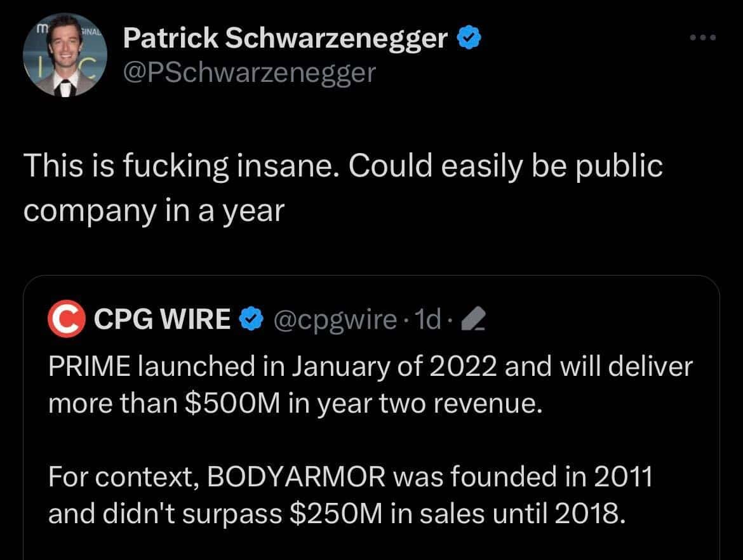Click the tweet text about going public
This screenshot has height=560, width=743.
[343, 187]
